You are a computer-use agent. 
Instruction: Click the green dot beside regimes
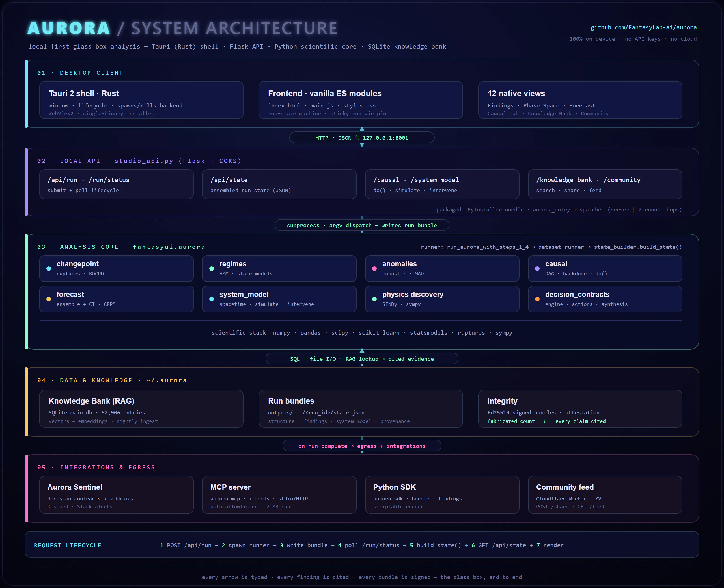click(212, 269)
